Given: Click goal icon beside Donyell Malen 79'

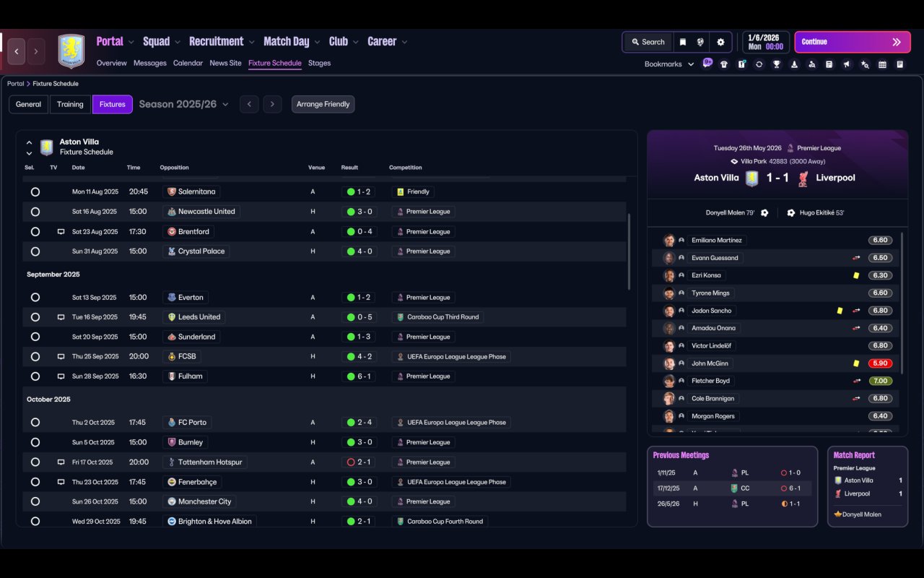Looking at the screenshot, I should pos(764,213).
